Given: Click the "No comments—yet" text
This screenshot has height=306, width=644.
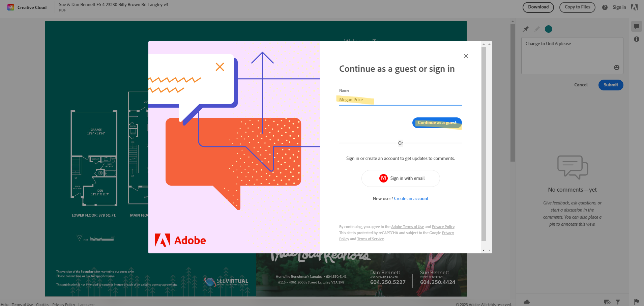Looking at the screenshot, I should [572, 190].
